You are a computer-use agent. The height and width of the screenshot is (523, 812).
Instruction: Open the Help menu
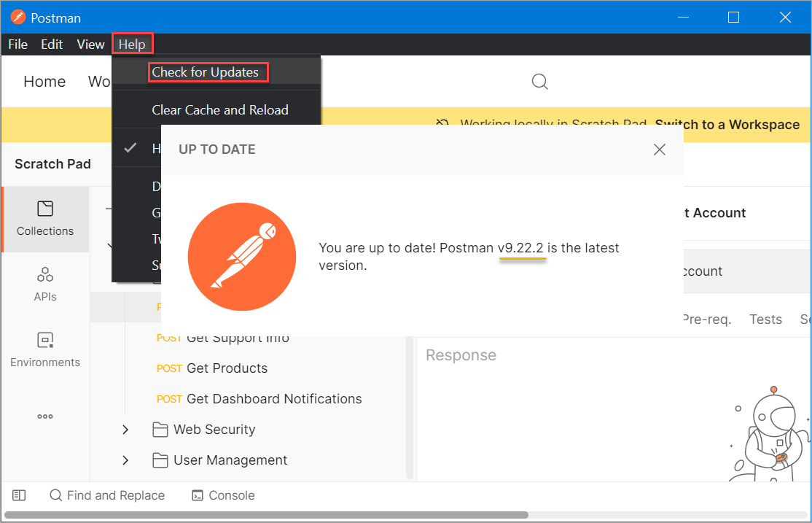pyautogui.click(x=132, y=44)
